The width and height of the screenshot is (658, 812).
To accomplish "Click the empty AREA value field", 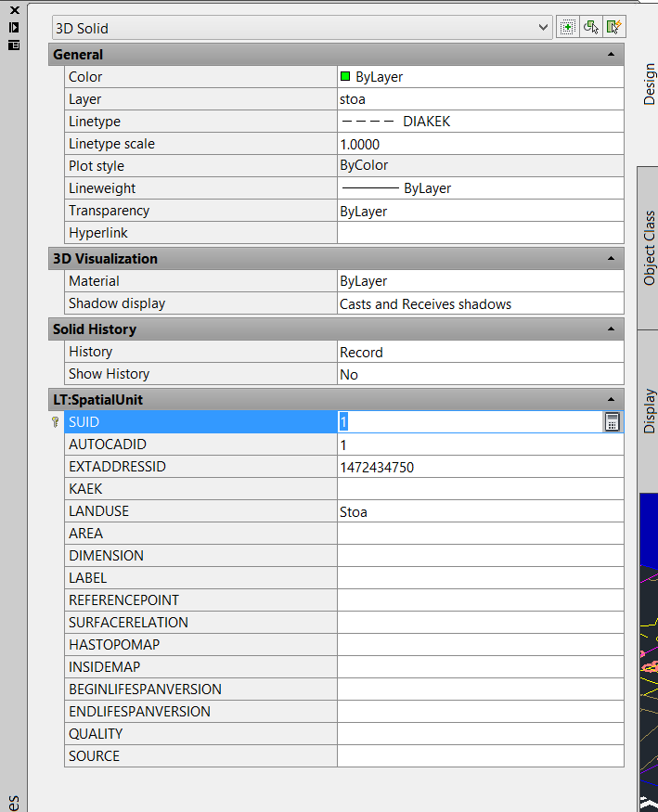I will pos(481,534).
